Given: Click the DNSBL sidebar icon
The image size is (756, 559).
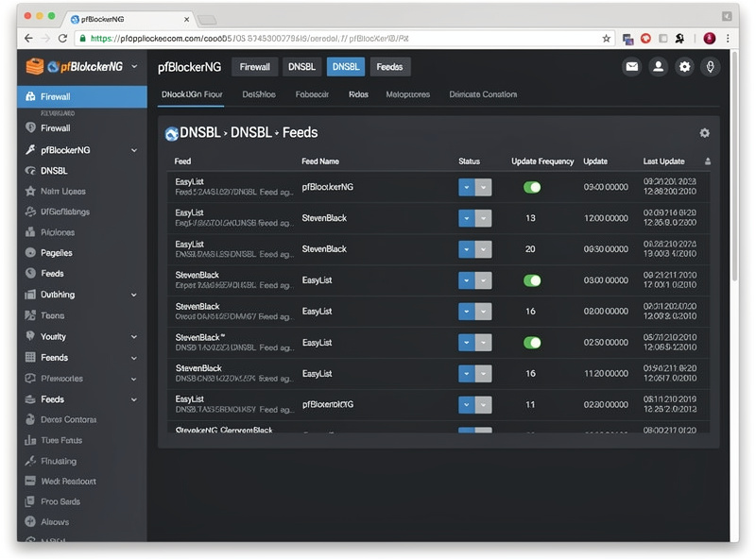Looking at the screenshot, I should (30, 171).
